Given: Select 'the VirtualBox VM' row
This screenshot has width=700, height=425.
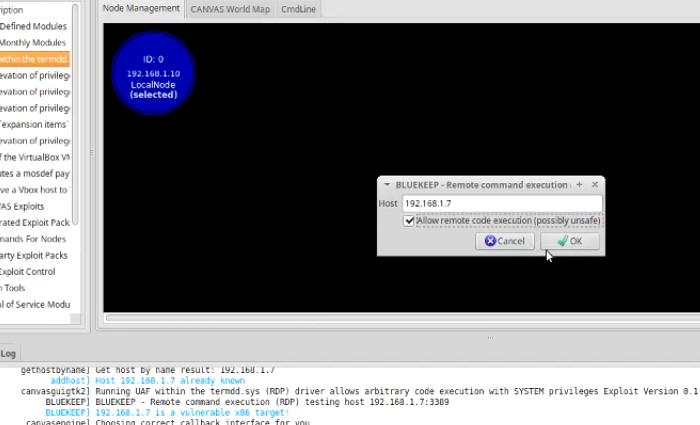Looking at the screenshot, I should pyautogui.click(x=35, y=157).
